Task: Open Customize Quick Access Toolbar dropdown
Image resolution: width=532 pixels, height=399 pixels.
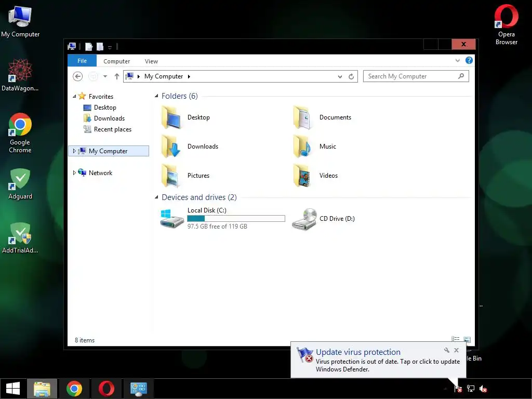Action: 110,47
